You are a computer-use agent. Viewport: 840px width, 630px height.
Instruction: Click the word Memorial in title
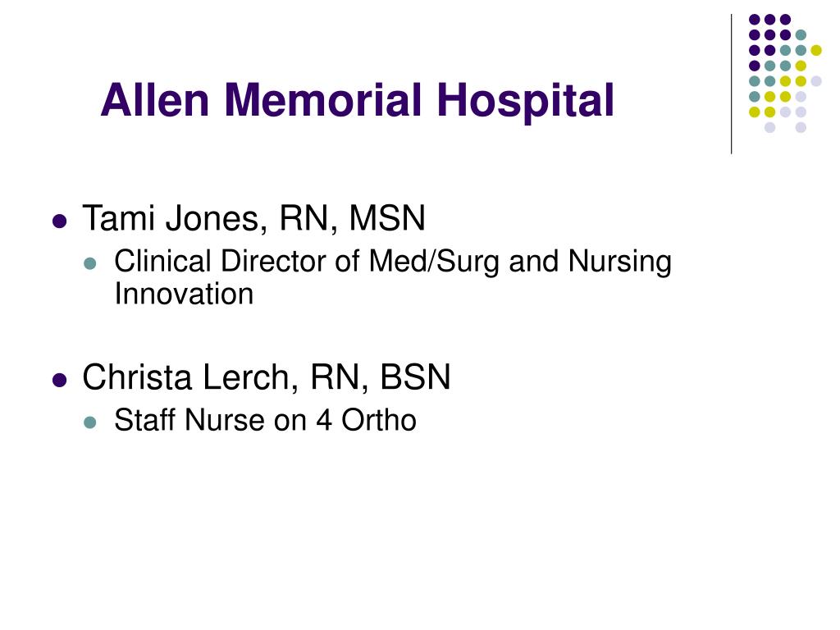(323, 99)
